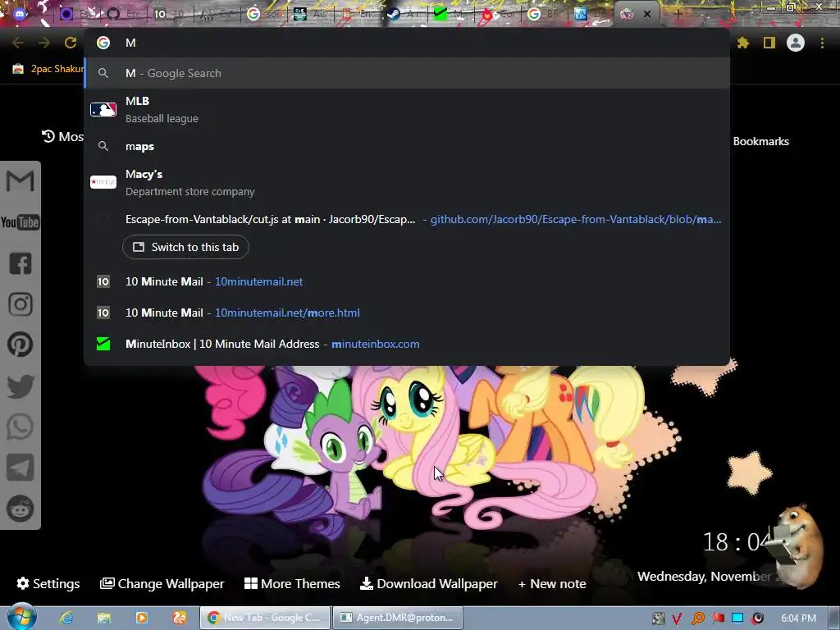
Task: Close the active new tab
Action: click(x=647, y=15)
